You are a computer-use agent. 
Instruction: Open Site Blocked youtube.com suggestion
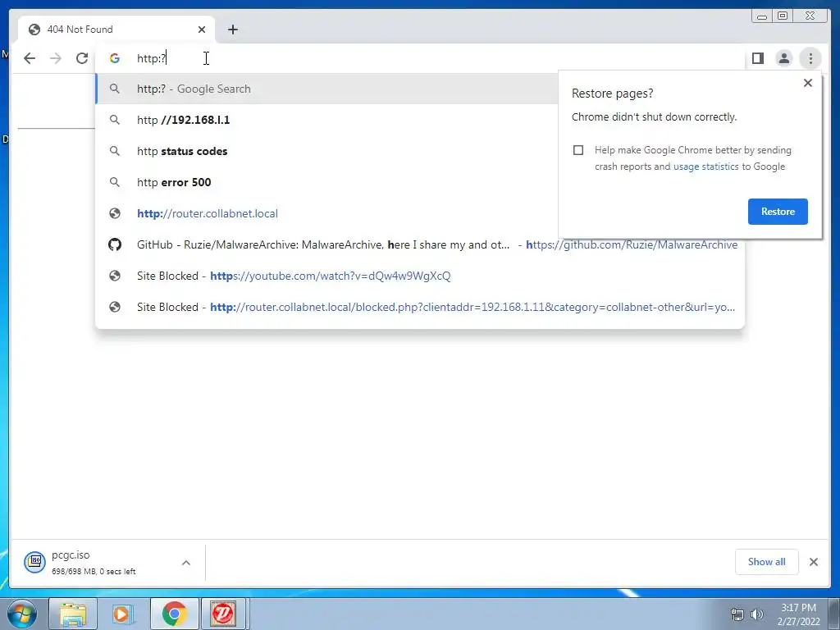point(420,276)
